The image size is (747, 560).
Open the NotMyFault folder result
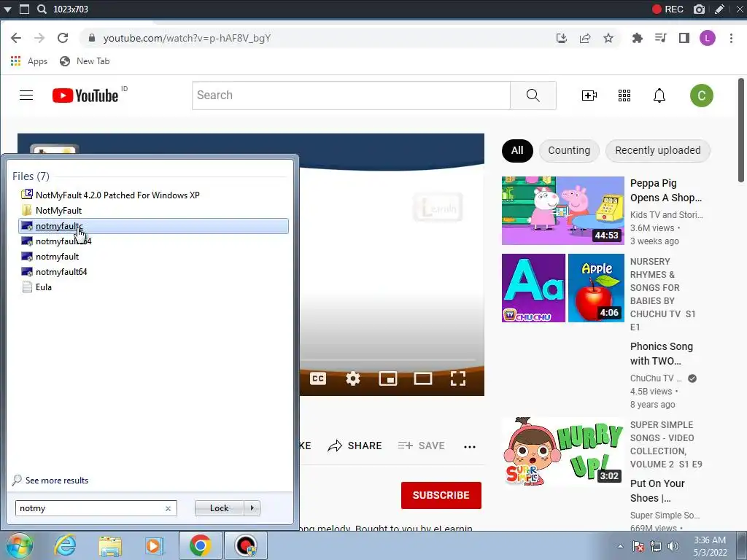click(x=58, y=211)
